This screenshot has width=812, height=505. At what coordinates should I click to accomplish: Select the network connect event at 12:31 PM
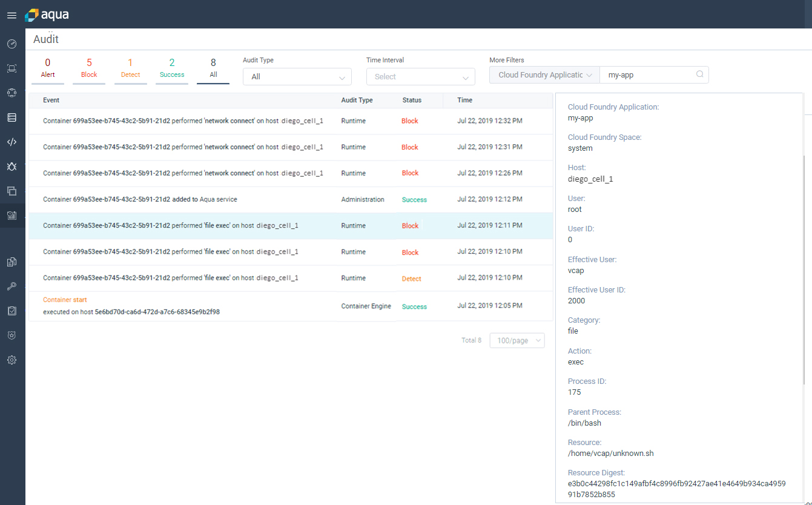tap(291, 147)
